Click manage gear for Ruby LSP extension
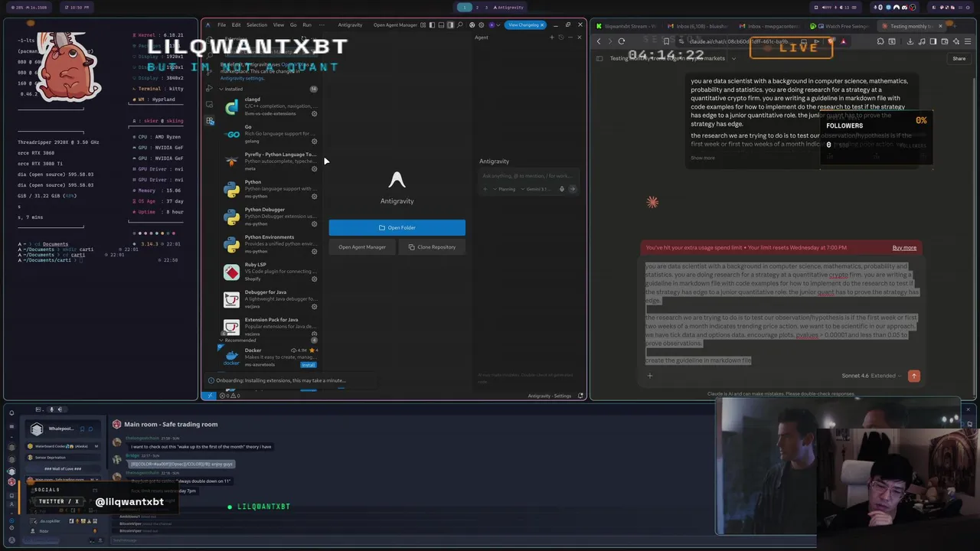 [314, 279]
